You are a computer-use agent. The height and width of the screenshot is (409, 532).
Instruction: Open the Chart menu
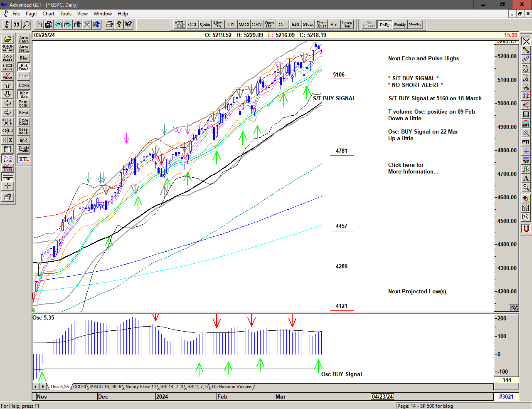click(x=48, y=14)
